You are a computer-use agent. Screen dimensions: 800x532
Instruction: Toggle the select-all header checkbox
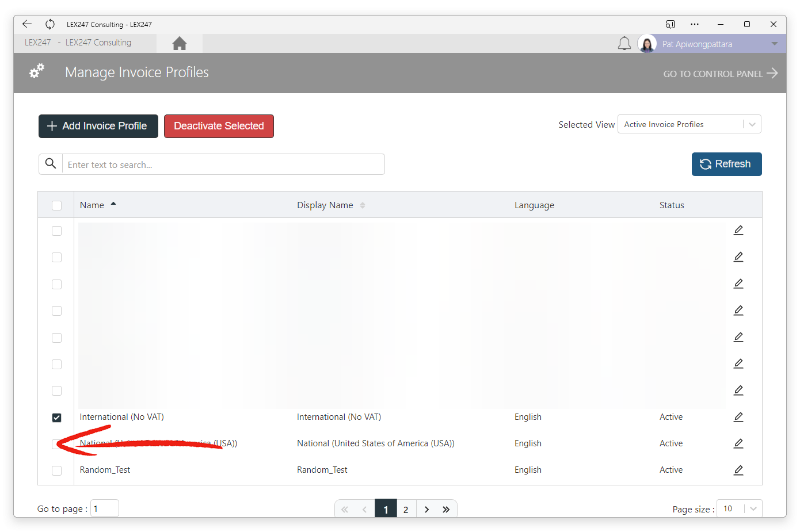[56, 205]
